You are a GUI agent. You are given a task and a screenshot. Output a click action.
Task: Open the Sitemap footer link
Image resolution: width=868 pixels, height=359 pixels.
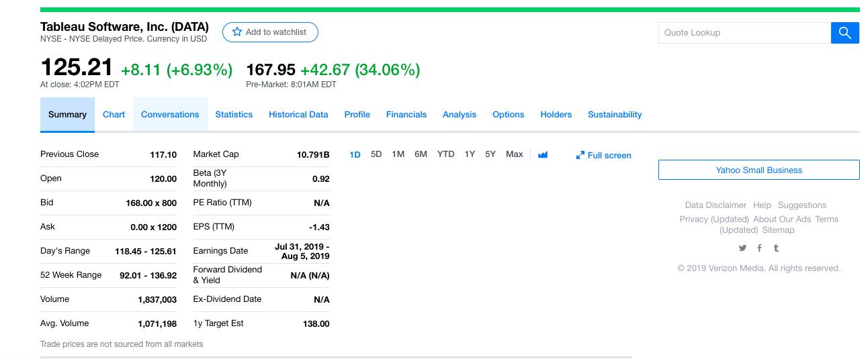(778, 230)
